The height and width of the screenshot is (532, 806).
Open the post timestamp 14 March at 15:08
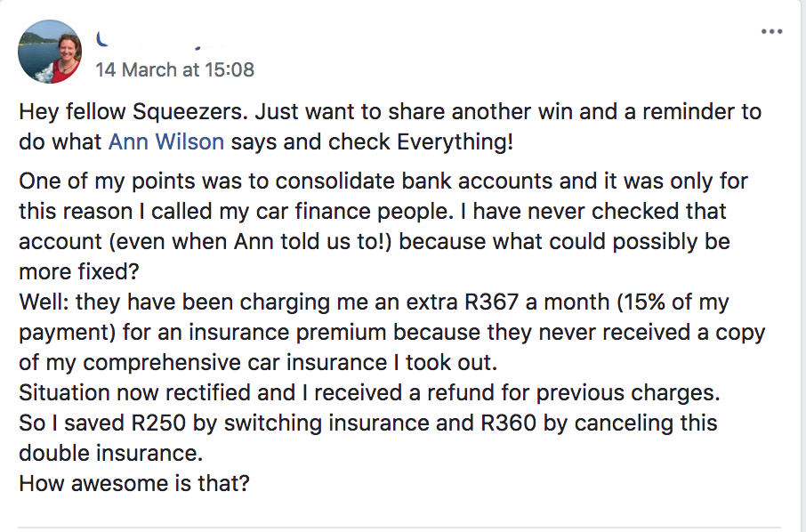(x=174, y=69)
